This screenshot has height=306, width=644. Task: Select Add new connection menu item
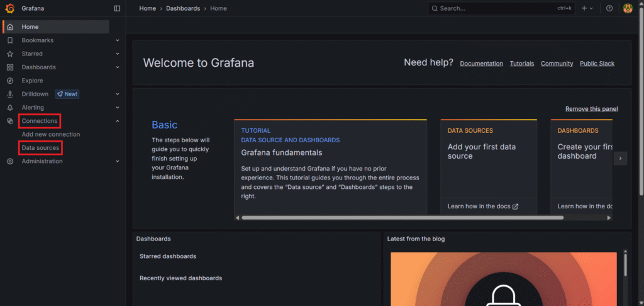point(51,135)
